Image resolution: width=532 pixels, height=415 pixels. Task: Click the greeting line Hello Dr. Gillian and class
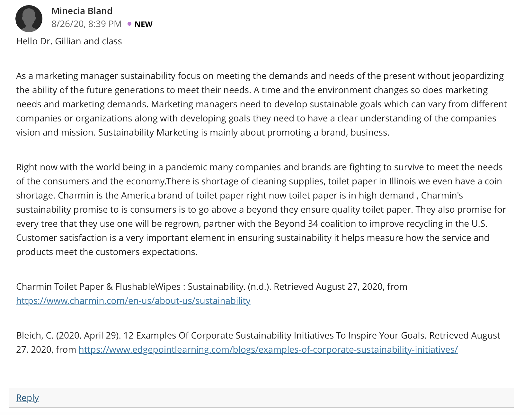[69, 41]
